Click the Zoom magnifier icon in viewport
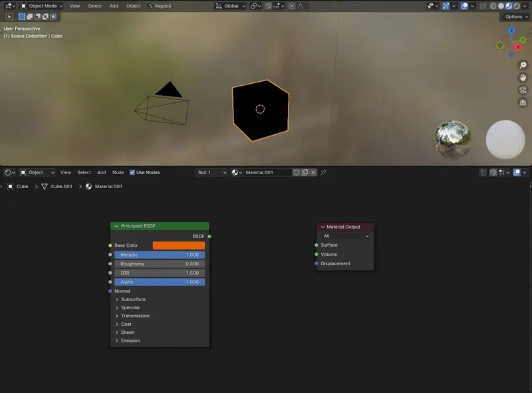The image size is (532, 393). [x=523, y=65]
